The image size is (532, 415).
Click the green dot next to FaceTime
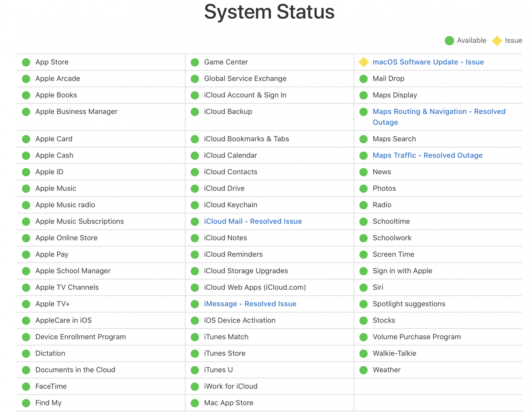coord(26,387)
